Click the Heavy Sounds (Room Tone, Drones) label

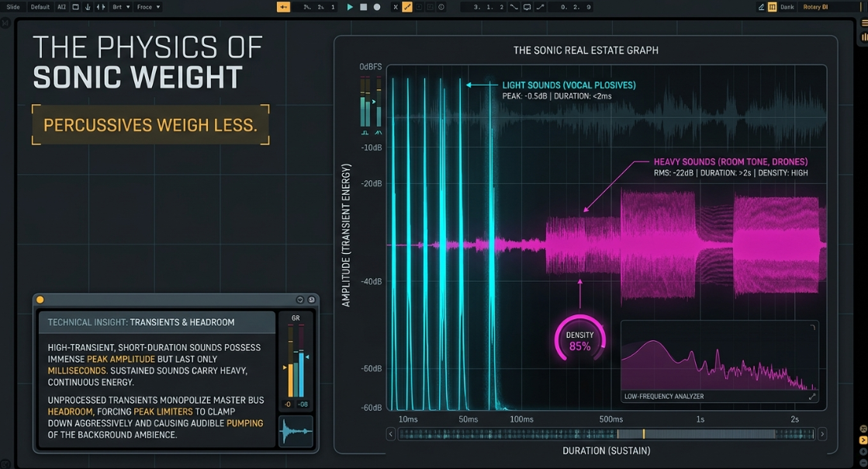coord(731,162)
